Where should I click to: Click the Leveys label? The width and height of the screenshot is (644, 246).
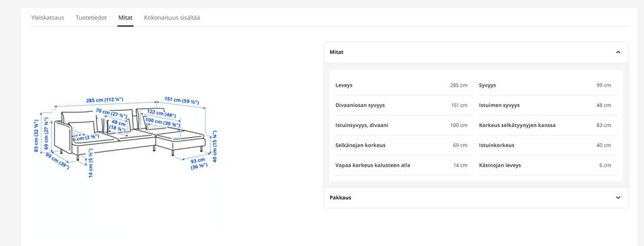click(x=343, y=85)
